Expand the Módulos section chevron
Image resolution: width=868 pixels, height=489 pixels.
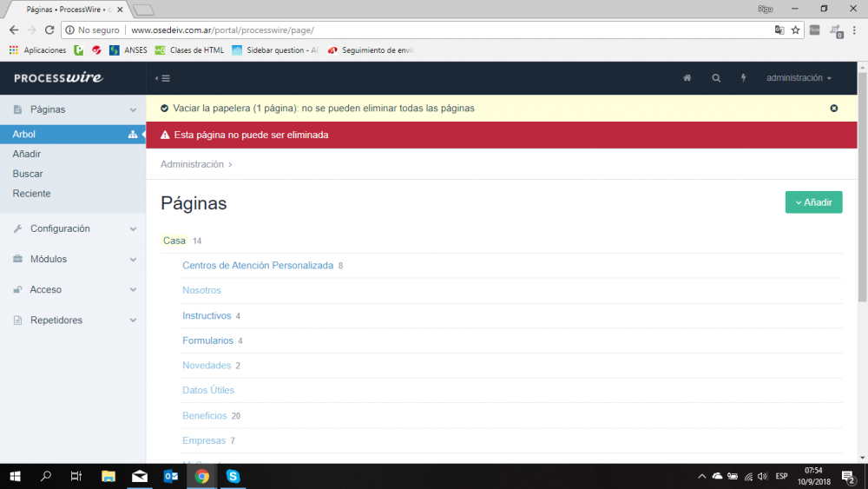coord(133,259)
